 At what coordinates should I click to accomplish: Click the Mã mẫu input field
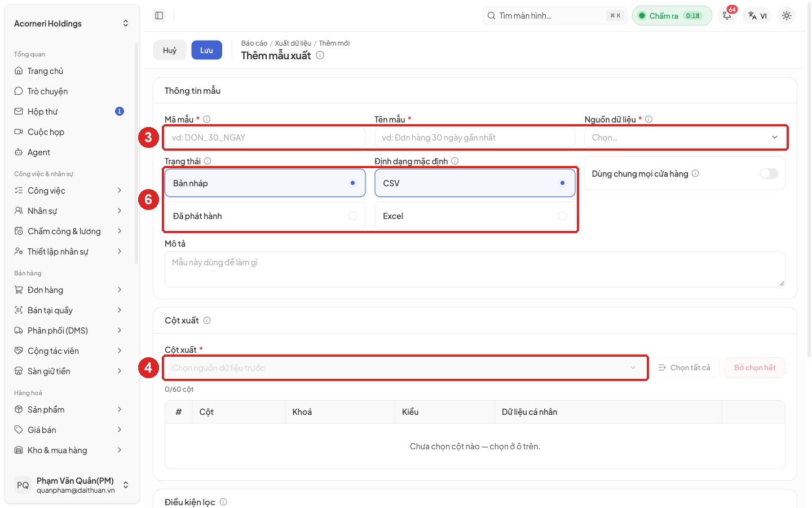(x=265, y=138)
